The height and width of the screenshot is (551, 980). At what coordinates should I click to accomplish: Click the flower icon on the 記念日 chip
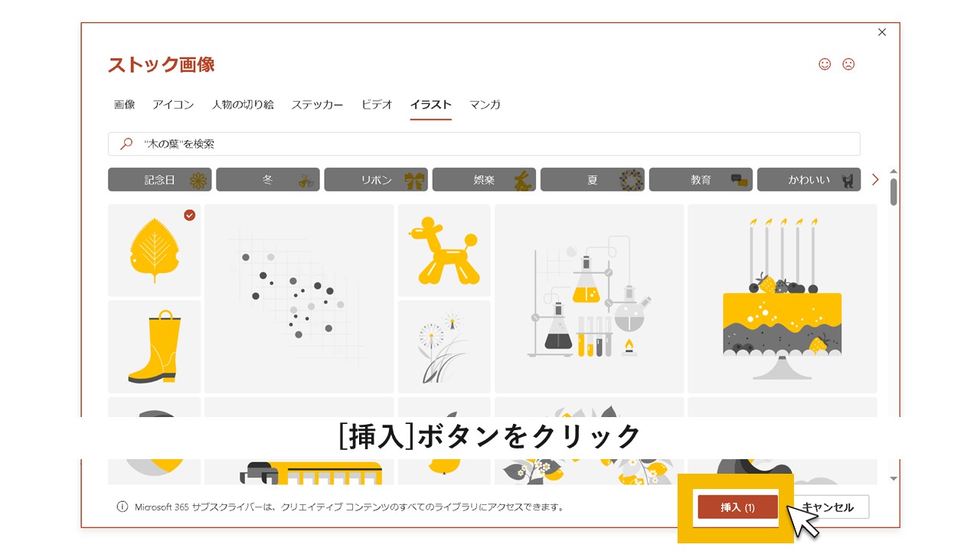(x=198, y=179)
